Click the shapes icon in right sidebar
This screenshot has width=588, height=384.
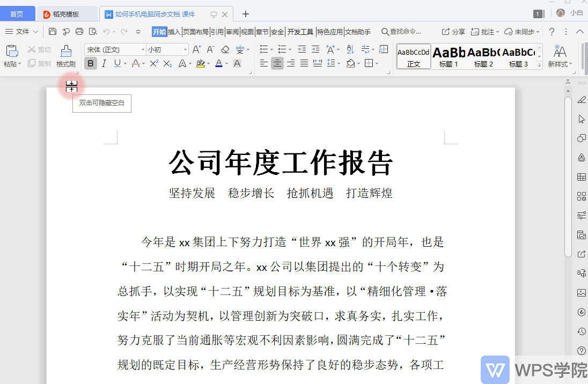coord(581,138)
